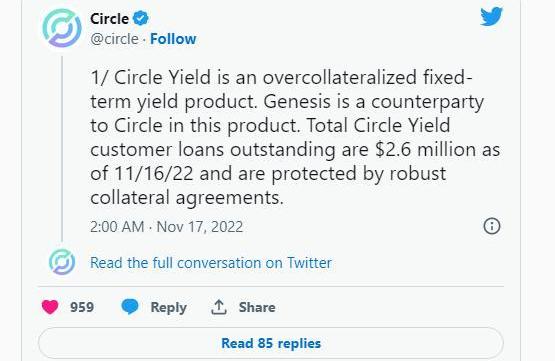Click the $2.6 million text in tweet
The width and height of the screenshot is (555, 361).
(x=426, y=149)
